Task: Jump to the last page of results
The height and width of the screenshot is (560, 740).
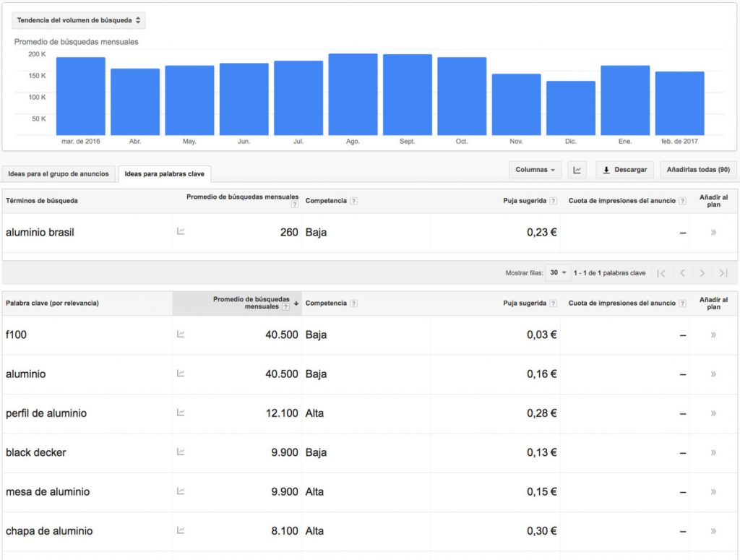Action: tap(723, 273)
